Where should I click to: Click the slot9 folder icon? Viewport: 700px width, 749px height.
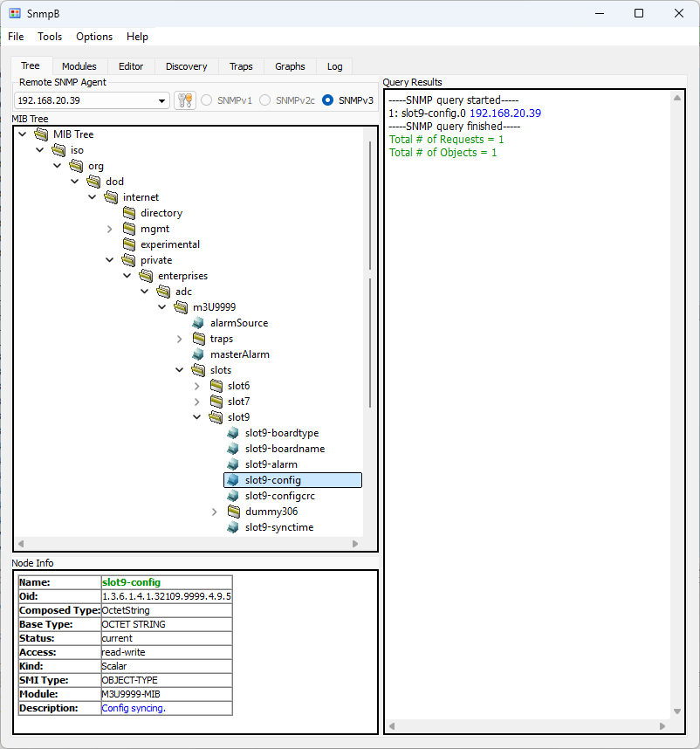click(216, 417)
